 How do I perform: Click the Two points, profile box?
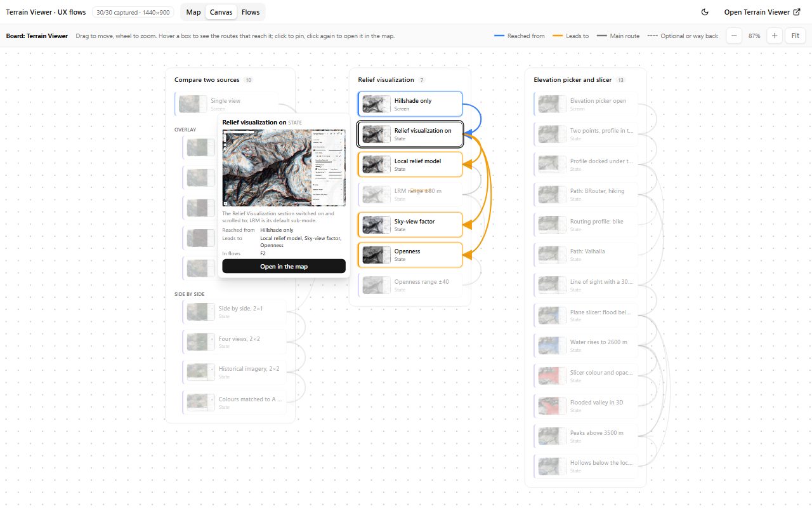coord(586,134)
